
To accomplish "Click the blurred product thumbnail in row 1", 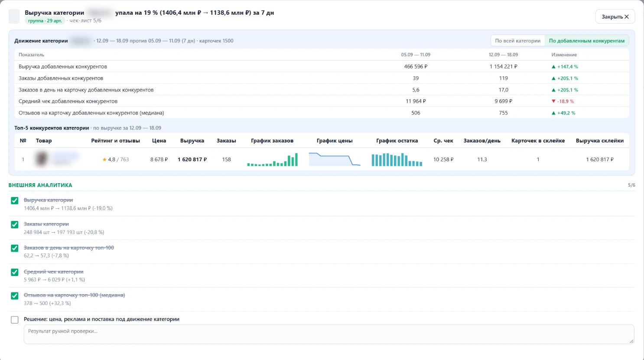I will point(42,159).
